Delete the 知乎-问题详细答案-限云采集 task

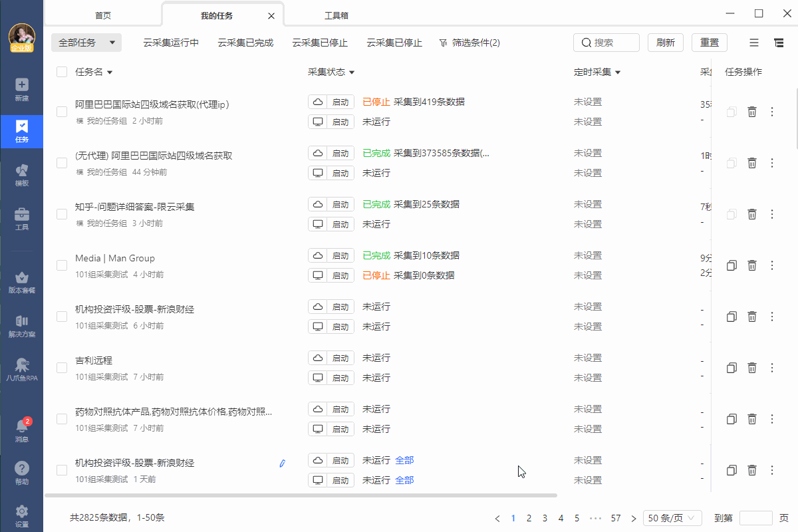tap(752, 214)
